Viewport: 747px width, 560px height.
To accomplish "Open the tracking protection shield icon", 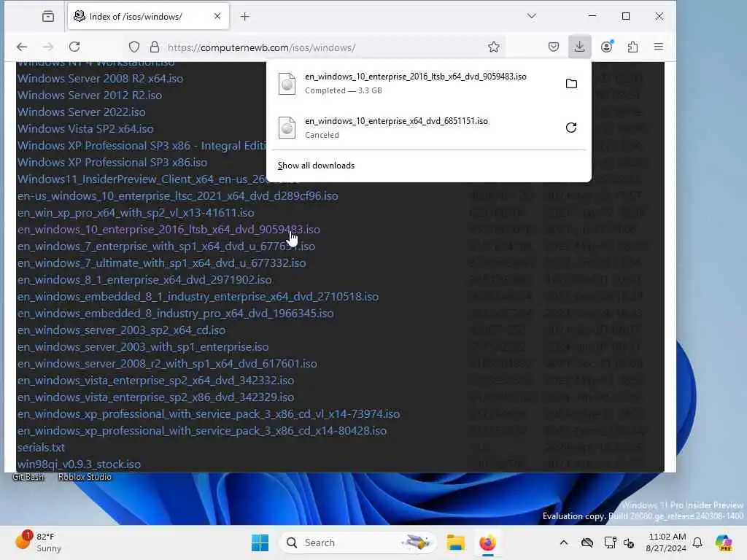I will click(x=134, y=47).
